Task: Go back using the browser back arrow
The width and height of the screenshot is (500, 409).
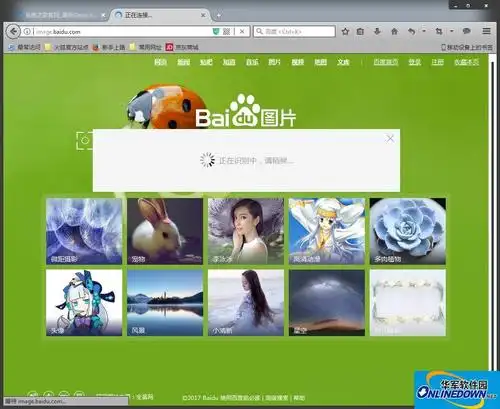Action: click(13, 32)
